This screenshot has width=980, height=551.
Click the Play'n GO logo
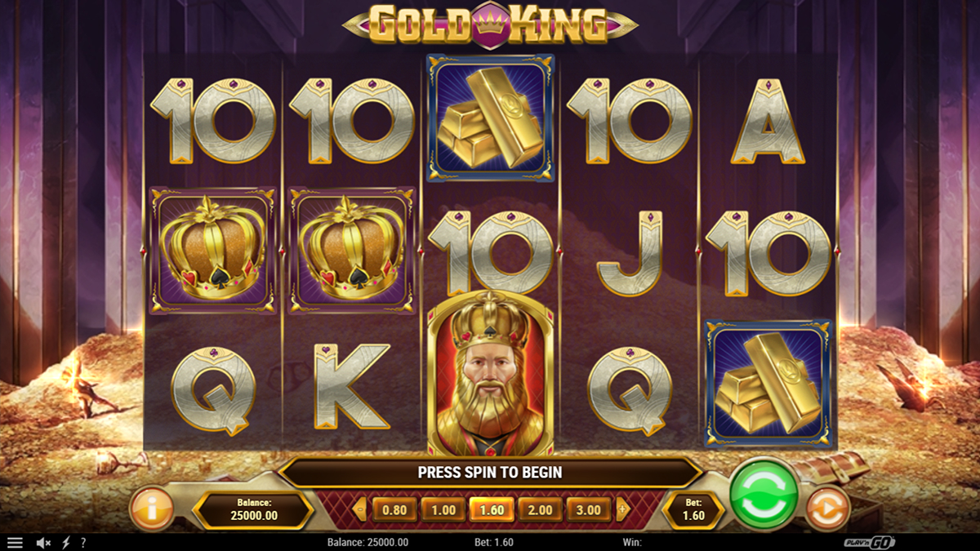coord(869,542)
